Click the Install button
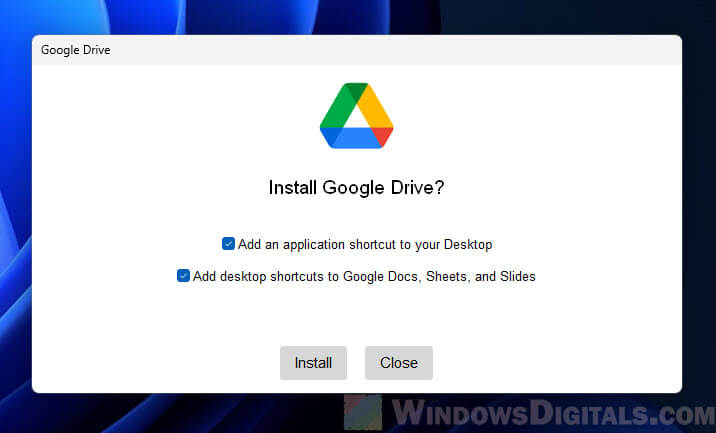716x433 pixels. [x=313, y=363]
